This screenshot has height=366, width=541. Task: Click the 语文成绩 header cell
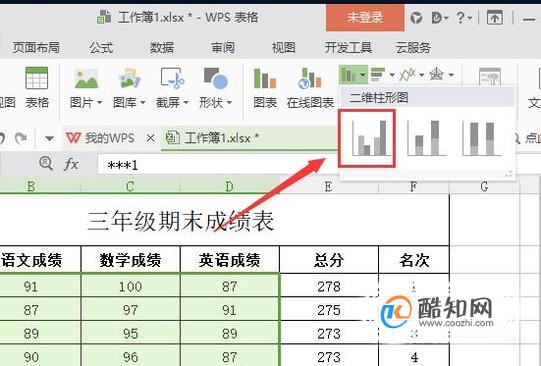click(40, 260)
